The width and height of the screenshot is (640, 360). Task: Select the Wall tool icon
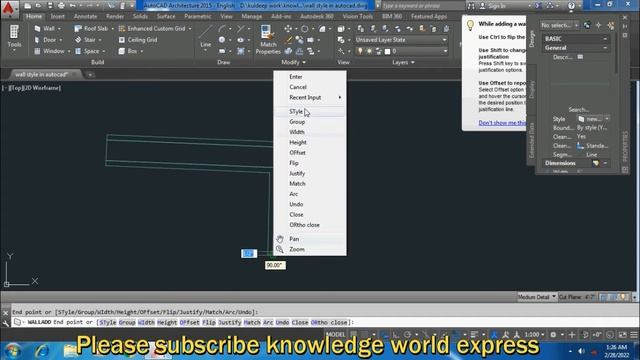(x=37, y=29)
